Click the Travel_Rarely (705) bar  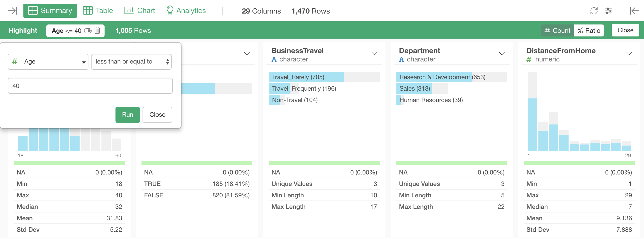point(306,77)
